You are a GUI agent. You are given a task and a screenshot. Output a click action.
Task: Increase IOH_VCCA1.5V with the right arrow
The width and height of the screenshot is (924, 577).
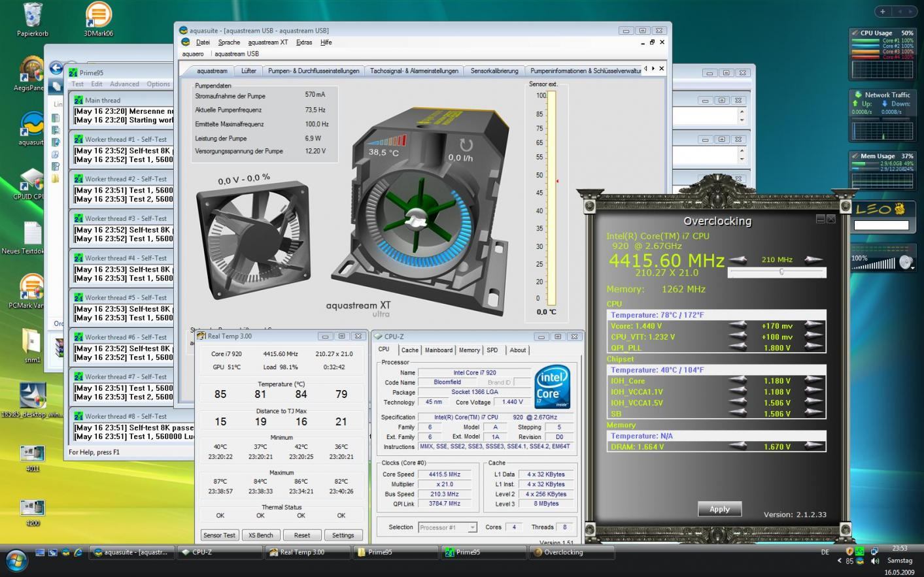coord(813,402)
